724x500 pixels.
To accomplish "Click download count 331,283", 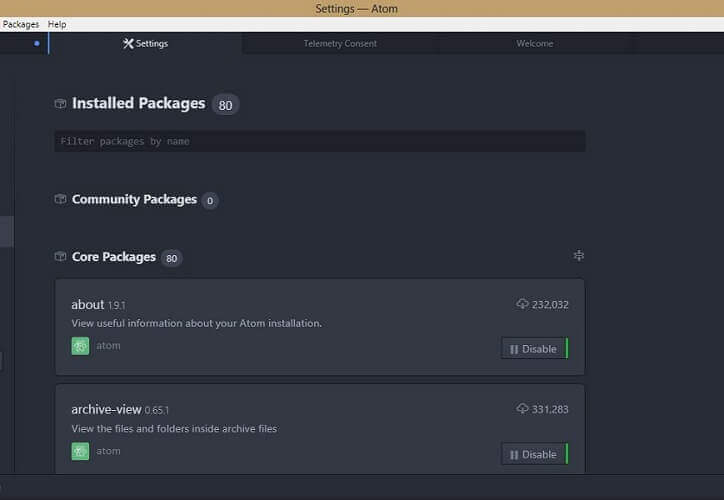I will pos(550,410).
